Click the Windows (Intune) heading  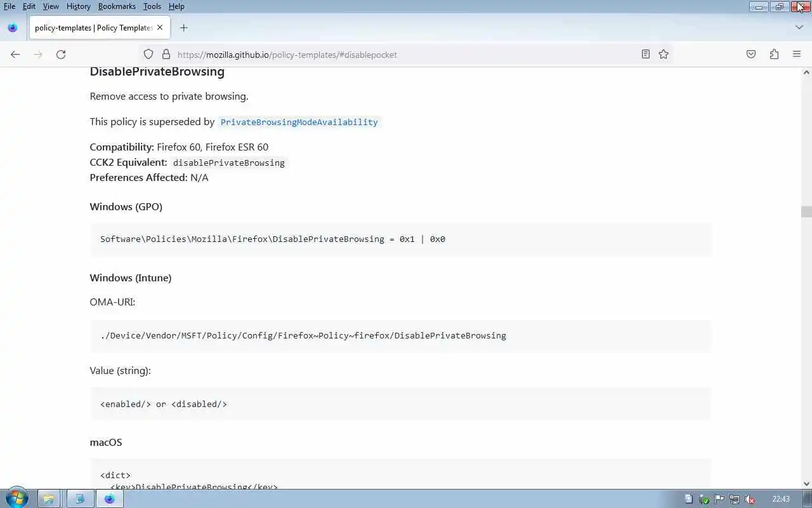131,277
